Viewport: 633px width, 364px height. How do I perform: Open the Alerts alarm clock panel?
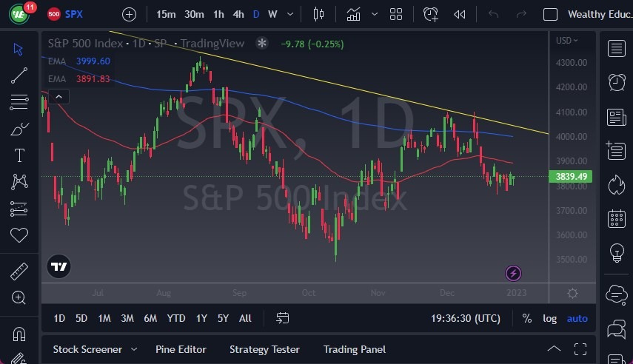(616, 82)
